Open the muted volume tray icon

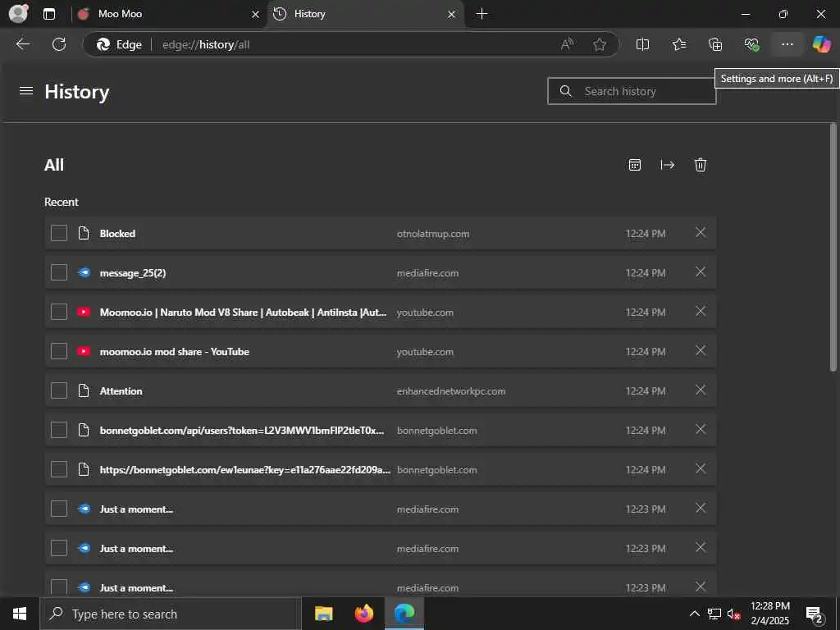(x=734, y=614)
